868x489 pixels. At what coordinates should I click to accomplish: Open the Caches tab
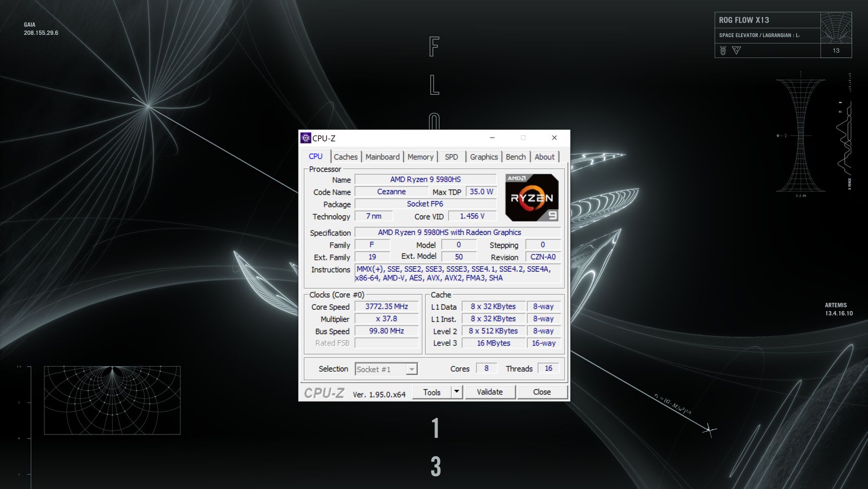click(346, 157)
